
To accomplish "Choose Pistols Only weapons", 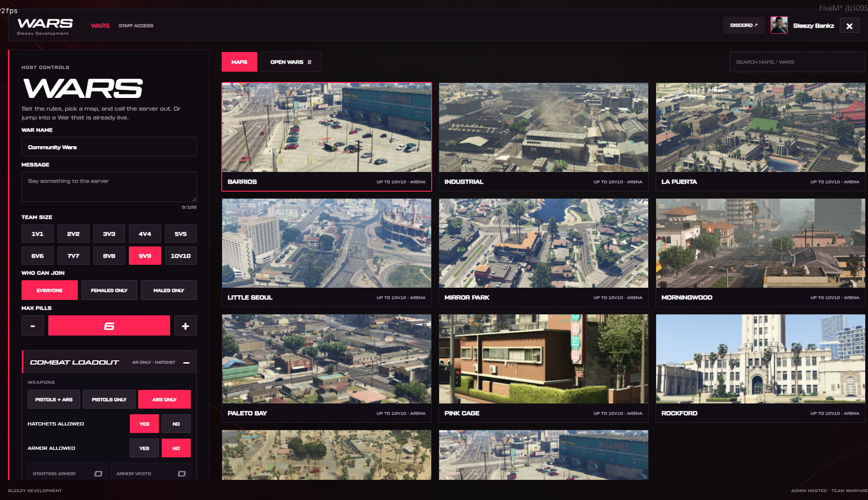I will point(109,399).
